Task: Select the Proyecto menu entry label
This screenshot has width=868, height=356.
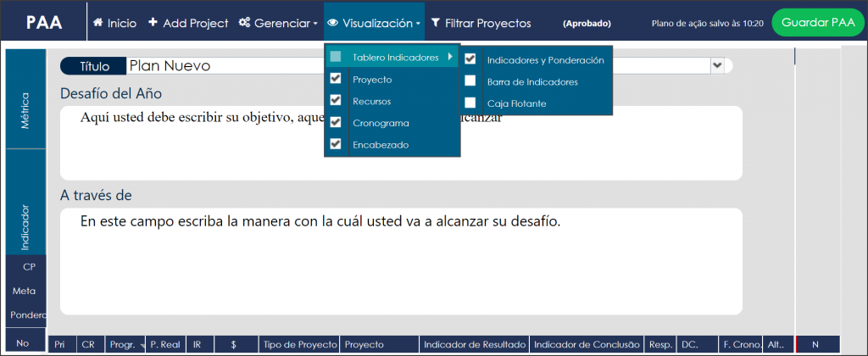Action: [x=372, y=80]
